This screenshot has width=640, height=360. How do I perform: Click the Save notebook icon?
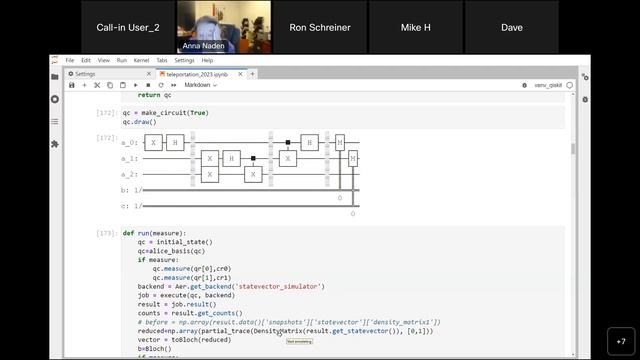coord(72,85)
